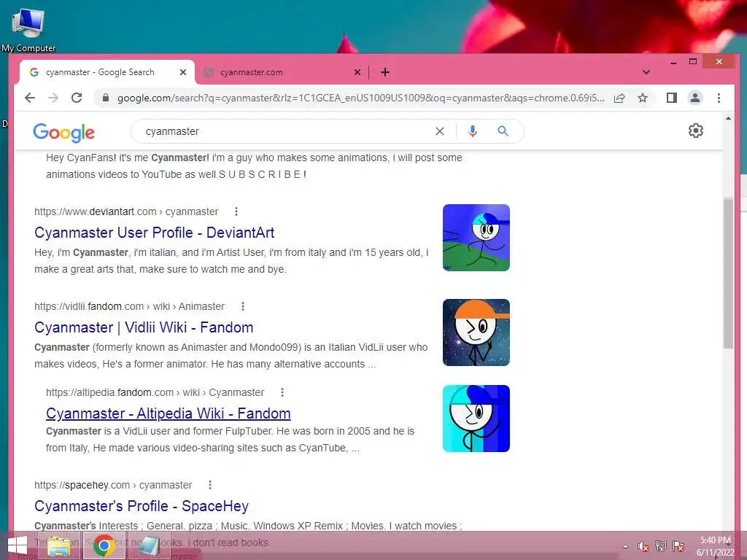Expand the tab search dropdown arrow
Screen dimensions: 747x560
[646, 72]
